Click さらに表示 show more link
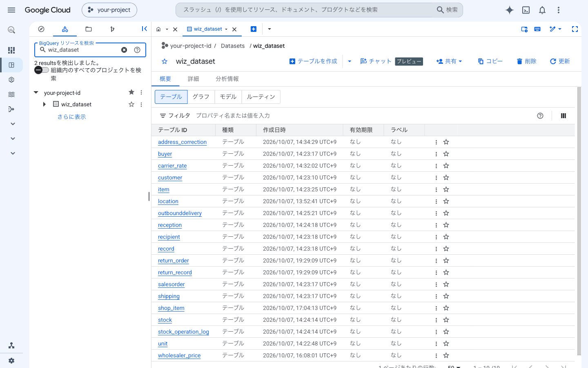The height and width of the screenshot is (368, 588). click(71, 117)
